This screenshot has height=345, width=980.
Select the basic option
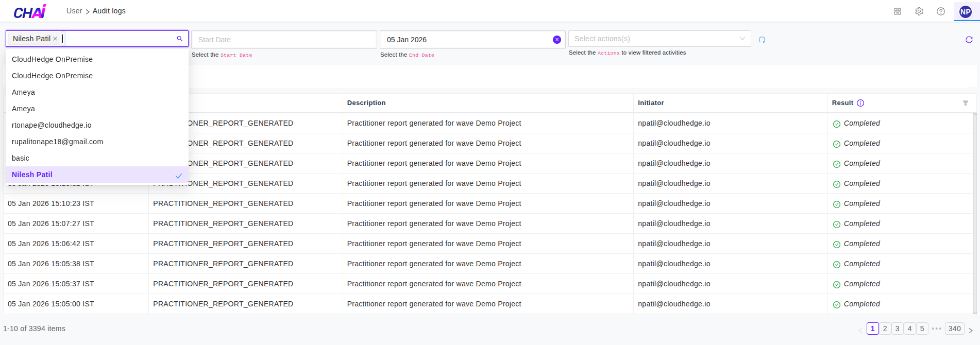(x=97, y=158)
